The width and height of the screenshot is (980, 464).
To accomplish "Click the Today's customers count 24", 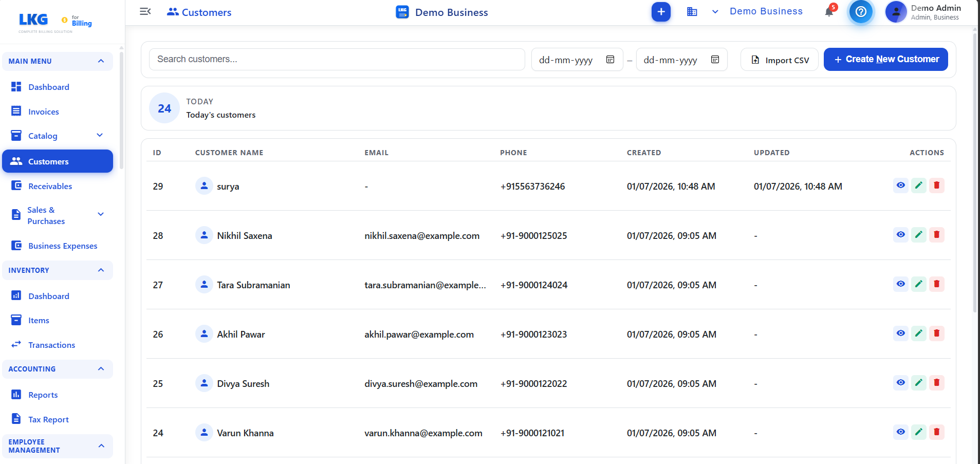I will coord(164,108).
